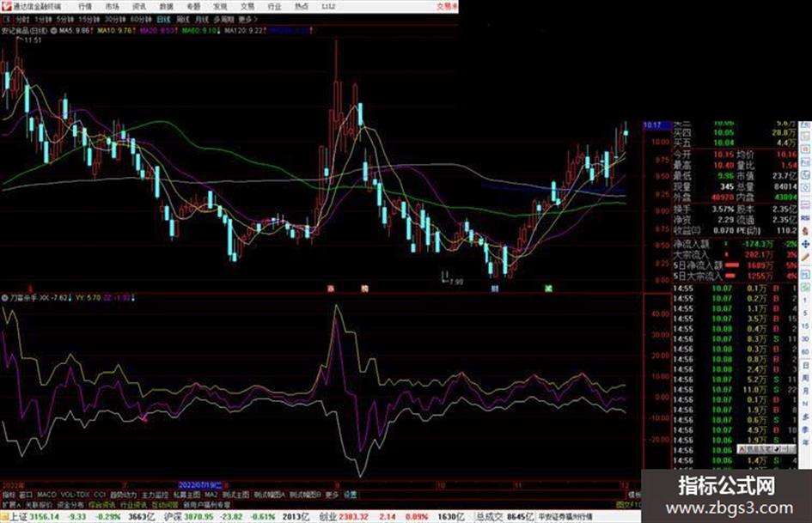Image resolution: width=812 pixels, height=523 pixels.
Task: Click the sidebar 周 period shortcut
Action: pos(805,378)
